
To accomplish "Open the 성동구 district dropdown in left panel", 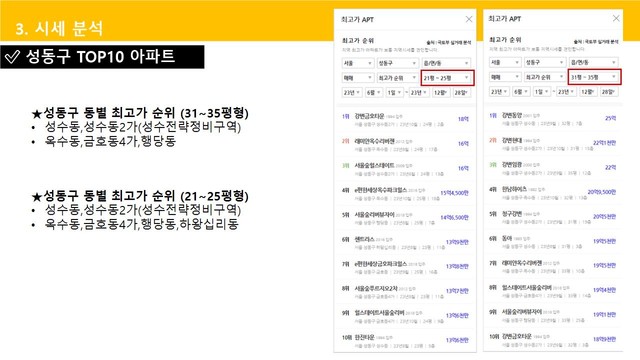I will tap(397, 63).
